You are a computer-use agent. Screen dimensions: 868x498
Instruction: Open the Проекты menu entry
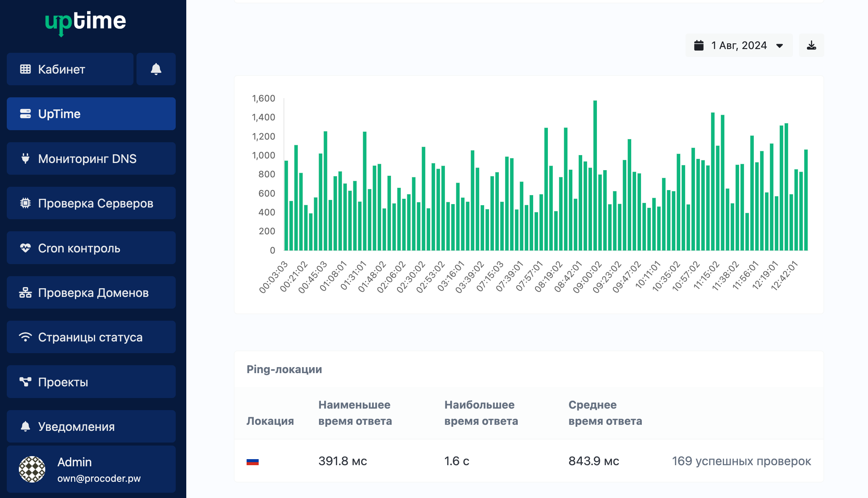coord(91,382)
